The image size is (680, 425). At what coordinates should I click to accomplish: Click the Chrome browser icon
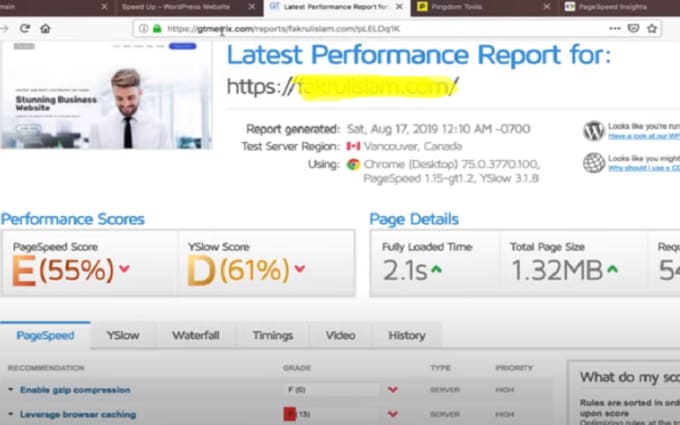[x=353, y=164]
